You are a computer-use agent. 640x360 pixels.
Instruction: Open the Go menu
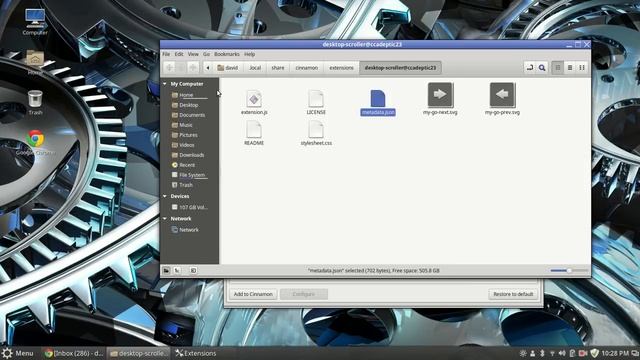click(207, 54)
